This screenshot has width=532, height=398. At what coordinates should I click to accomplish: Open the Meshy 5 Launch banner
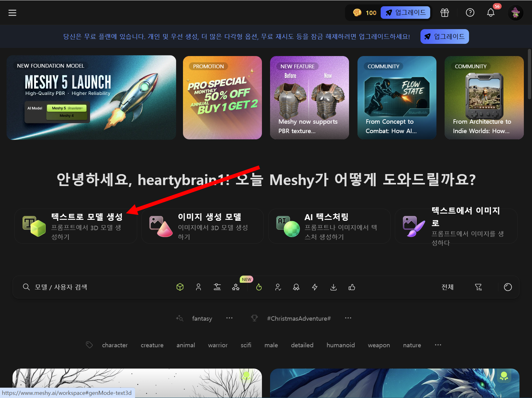(x=91, y=97)
